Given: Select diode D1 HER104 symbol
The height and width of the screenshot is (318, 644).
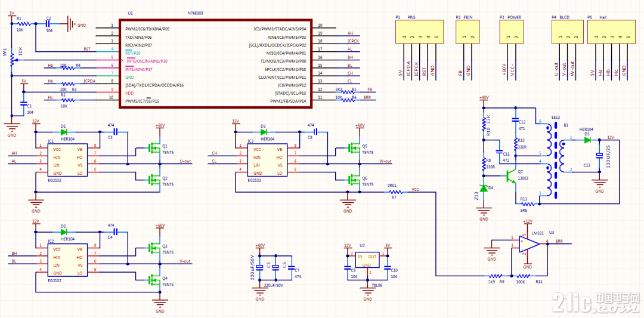Looking at the screenshot, I should 64,132.
